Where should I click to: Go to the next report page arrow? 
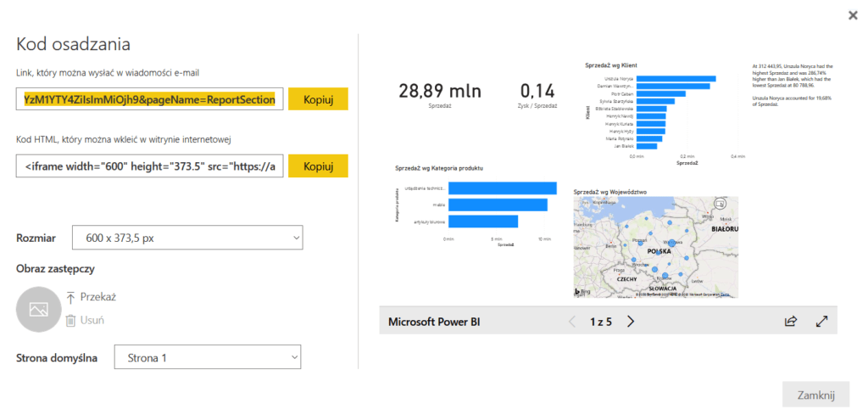point(630,322)
